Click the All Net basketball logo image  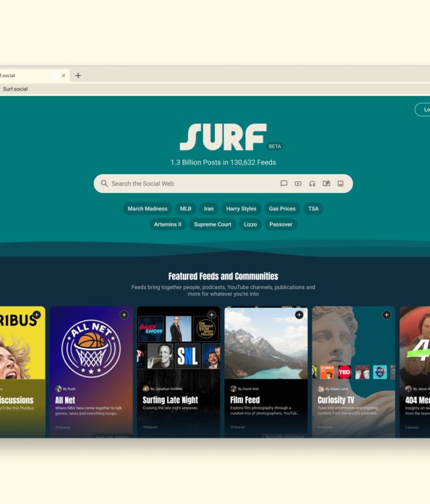click(x=91, y=348)
